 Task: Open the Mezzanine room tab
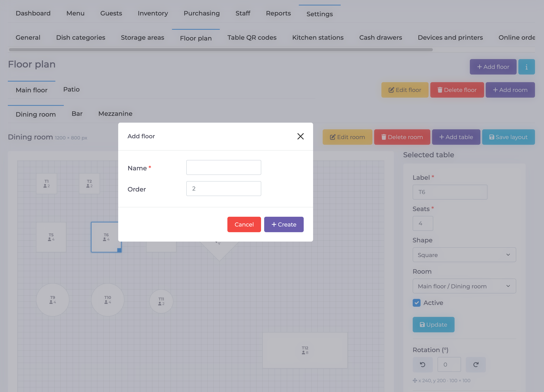click(x=115, y=114)
